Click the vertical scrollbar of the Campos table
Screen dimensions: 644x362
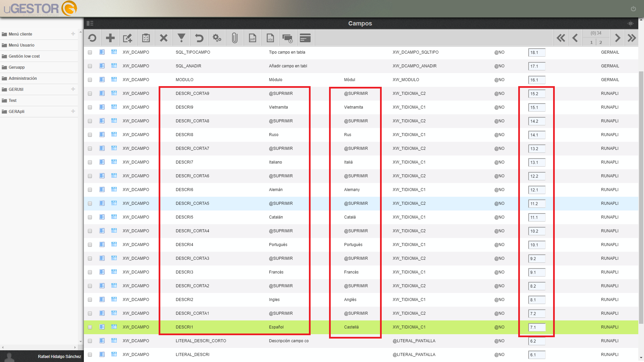tap(641, 198)
